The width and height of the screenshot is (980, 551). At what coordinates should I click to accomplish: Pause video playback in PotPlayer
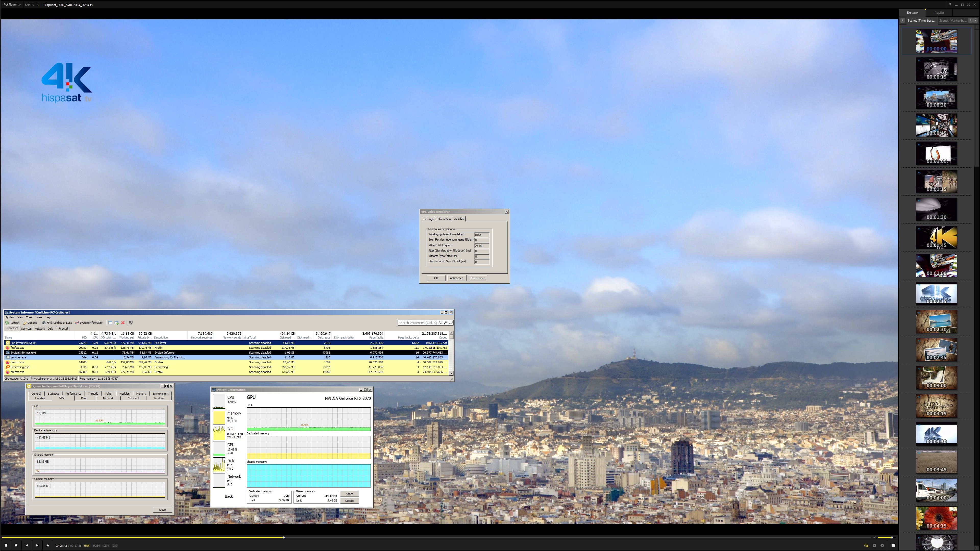pos(6,545)
